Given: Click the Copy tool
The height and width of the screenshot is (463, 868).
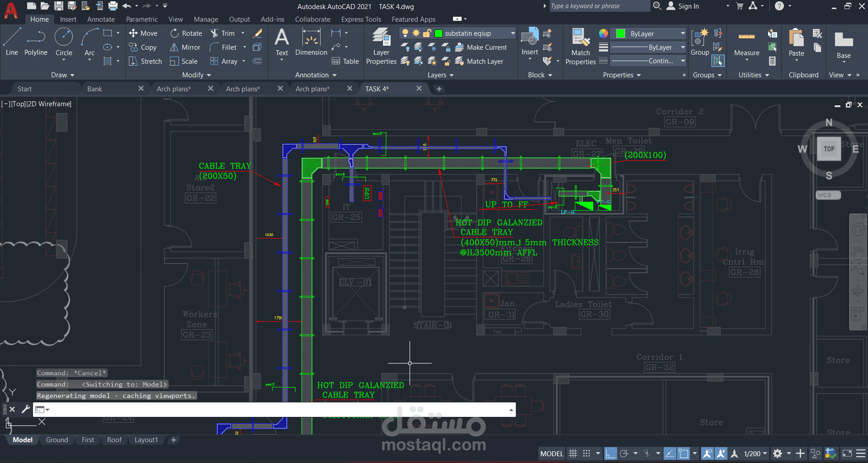Looking at the screenshot, I should coord(142,47).
